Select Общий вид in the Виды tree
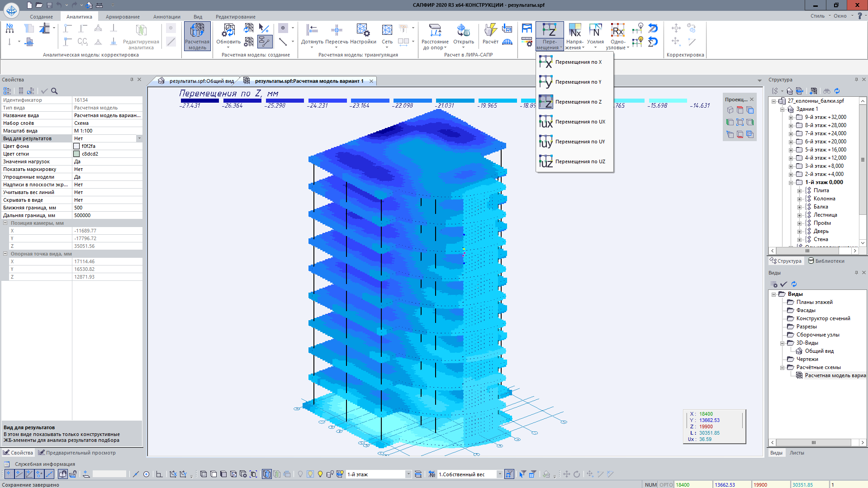868x488 pixels. (x=819, y=351)
